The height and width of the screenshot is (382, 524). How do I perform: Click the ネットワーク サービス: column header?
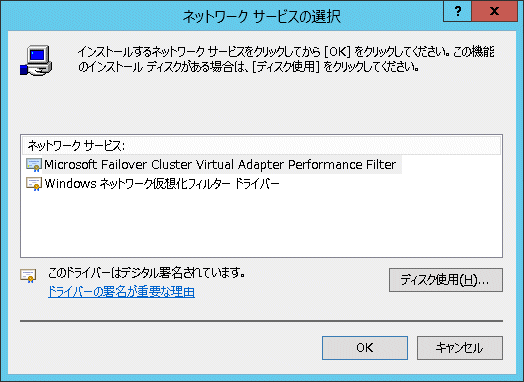[x=262, y=146]
